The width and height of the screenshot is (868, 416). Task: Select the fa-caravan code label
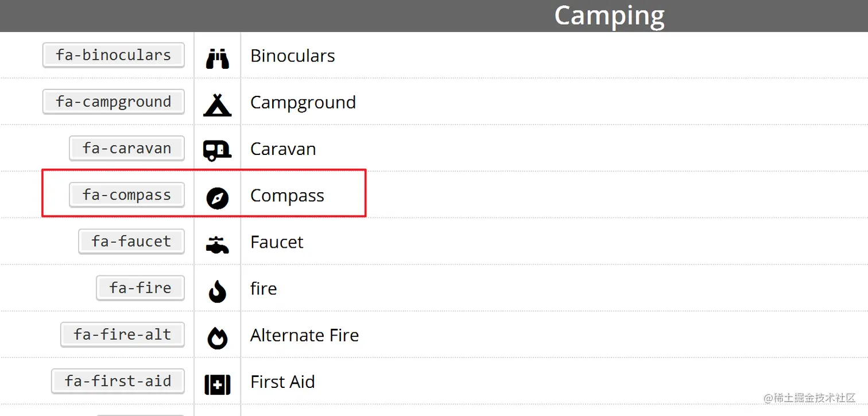pyautogui.click(x=127, y=148)
